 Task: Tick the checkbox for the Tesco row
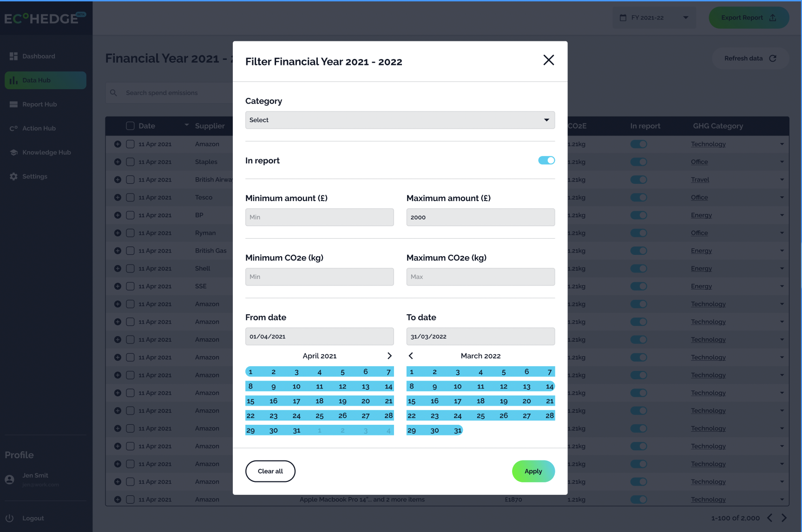pos(130,197)
